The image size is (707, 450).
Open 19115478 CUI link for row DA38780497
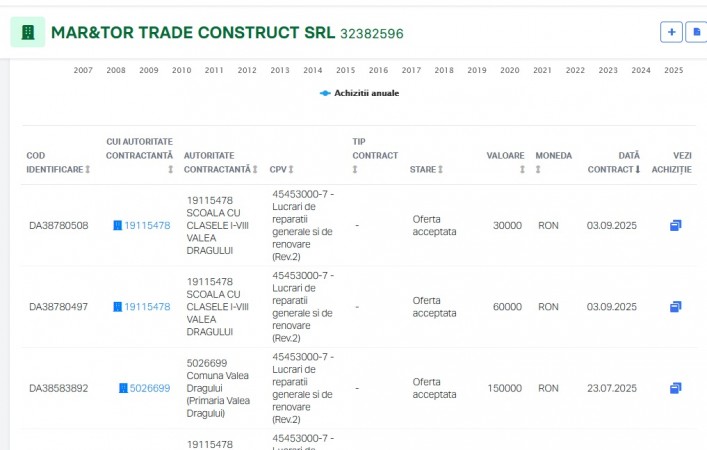coord(147,307)
